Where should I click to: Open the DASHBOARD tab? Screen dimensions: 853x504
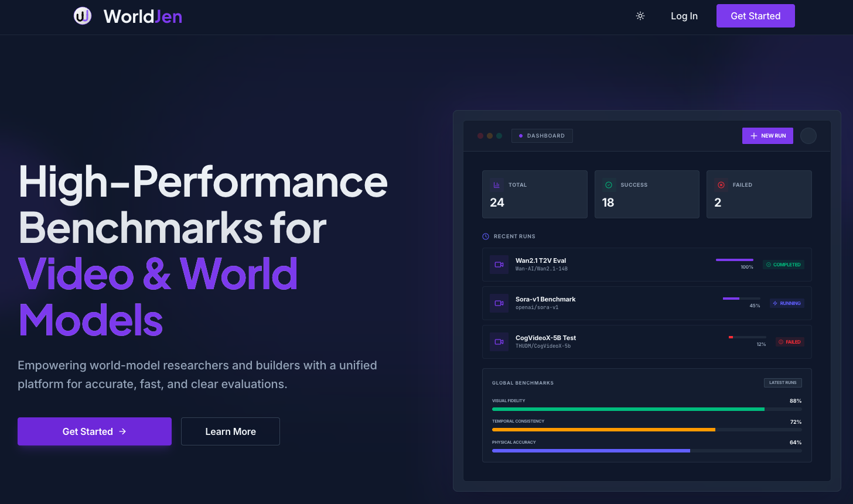click(x=542, y=135)
